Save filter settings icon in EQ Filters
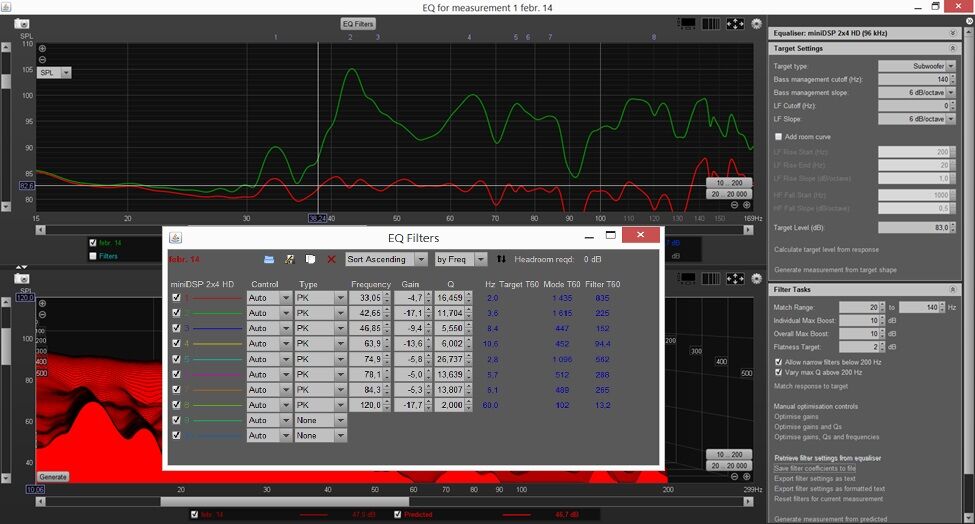 pos(289,259)
